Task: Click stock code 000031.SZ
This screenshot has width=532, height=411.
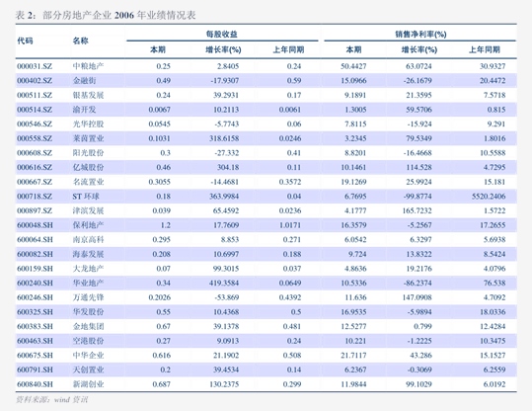Action: point(35,66)
